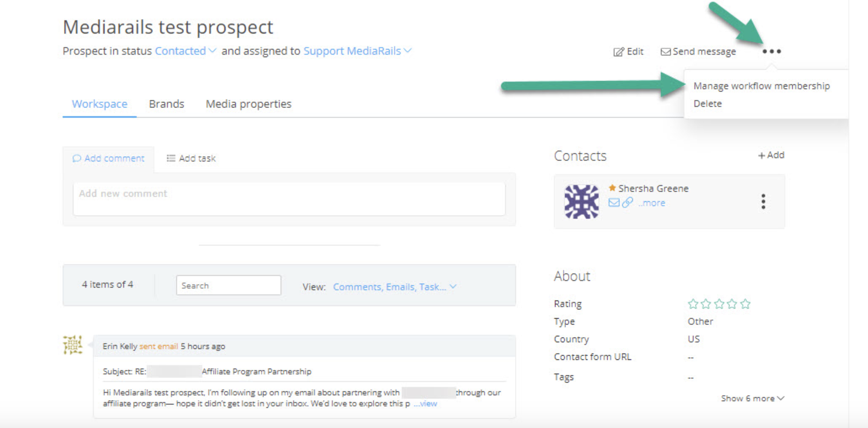Set rating to five stars
Image resolution: width=868 pixels, height=428 pixels.
tap(745, 304)
